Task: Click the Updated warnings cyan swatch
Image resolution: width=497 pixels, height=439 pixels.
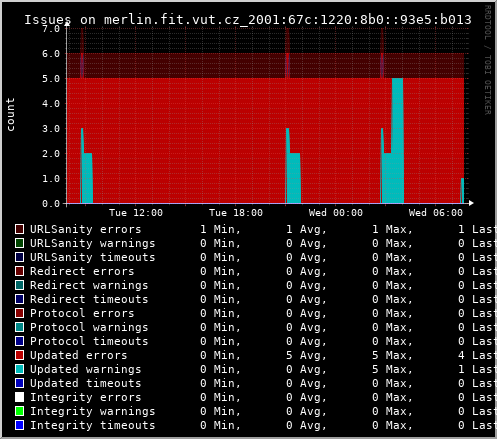Action: point(19,369)
